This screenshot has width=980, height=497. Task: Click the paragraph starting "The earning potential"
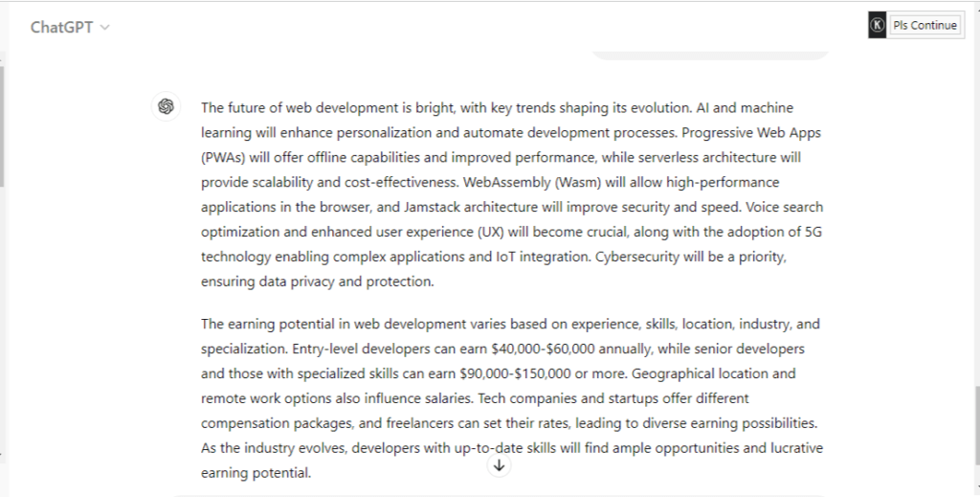512,398
